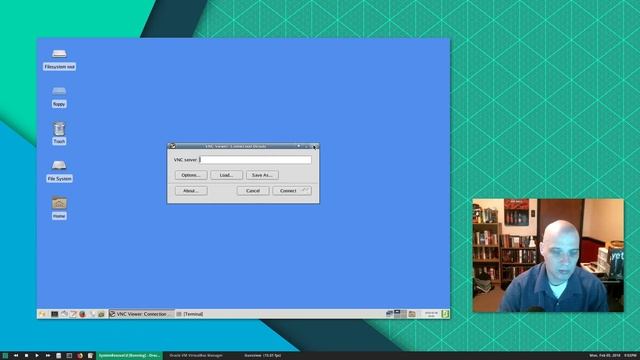Click the webcam video preview
640x360 pixels.
tap(548, 256)
